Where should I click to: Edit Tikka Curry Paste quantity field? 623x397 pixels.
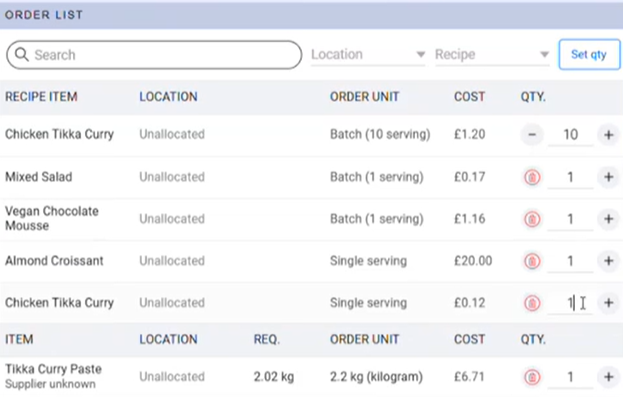(571, 377)
